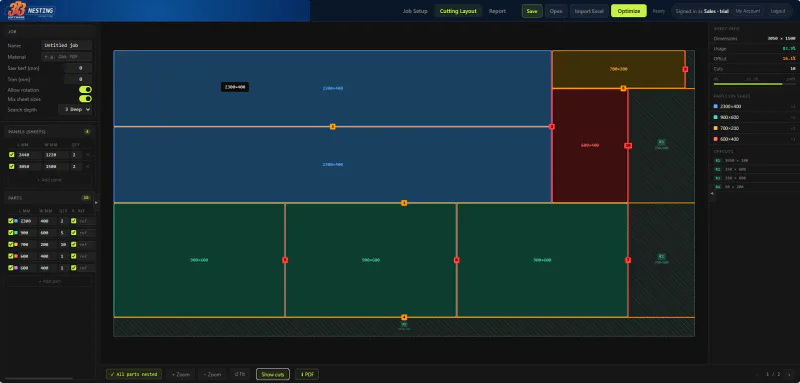Click the orange swatch of part 700 in the parts list

click(16, 244)
